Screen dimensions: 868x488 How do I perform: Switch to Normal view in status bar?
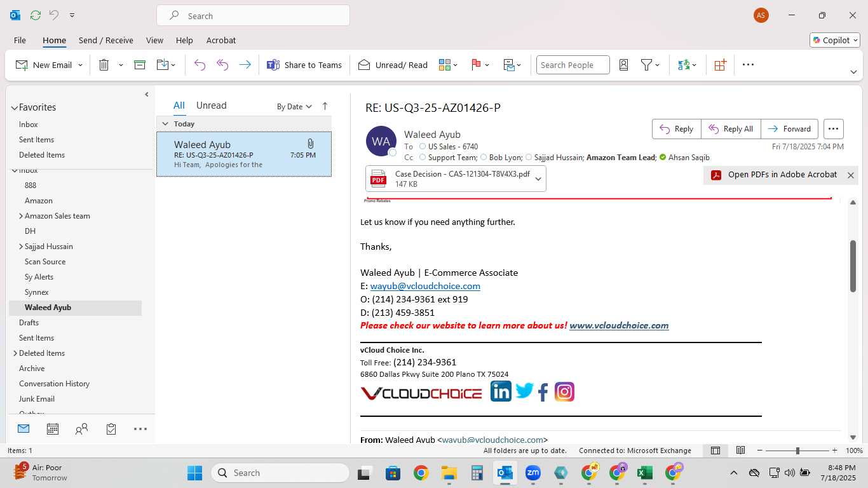pyautogui.click(x=715, y=451)
